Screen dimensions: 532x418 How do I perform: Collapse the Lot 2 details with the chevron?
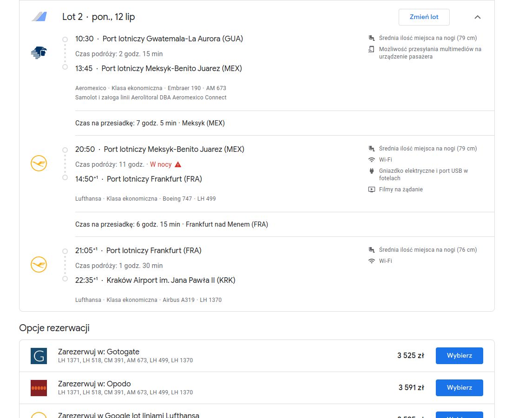pos(477,17)
